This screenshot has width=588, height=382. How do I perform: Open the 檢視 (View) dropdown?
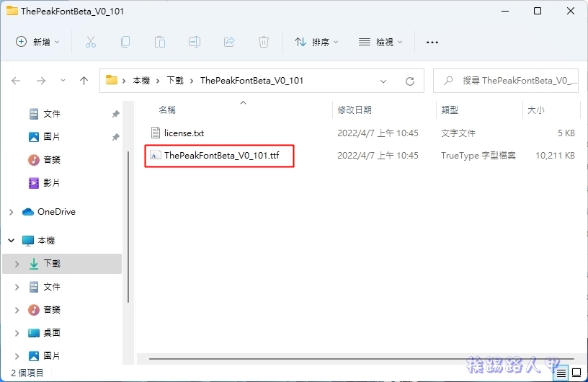[380, 42]
